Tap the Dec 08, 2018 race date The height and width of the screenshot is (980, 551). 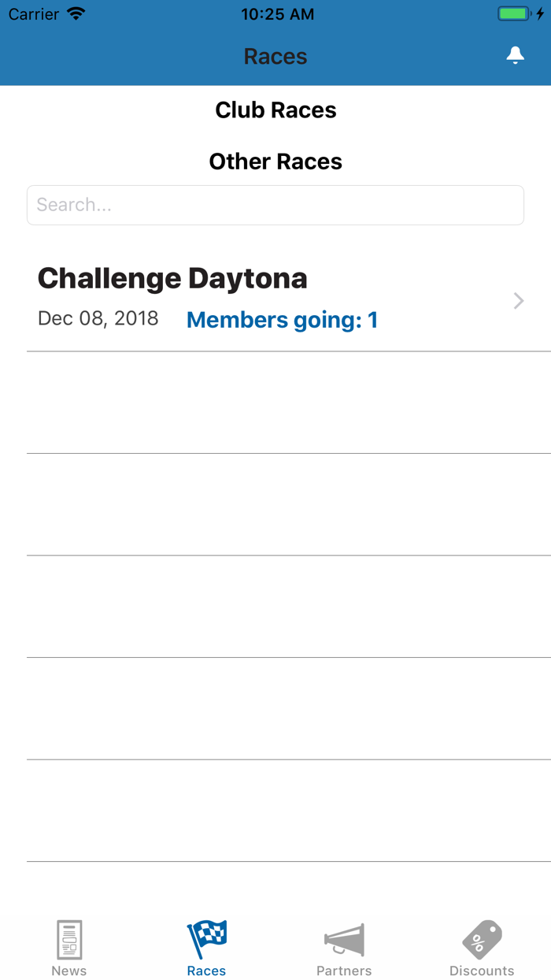pyautogui.click(x=98, y=318)
